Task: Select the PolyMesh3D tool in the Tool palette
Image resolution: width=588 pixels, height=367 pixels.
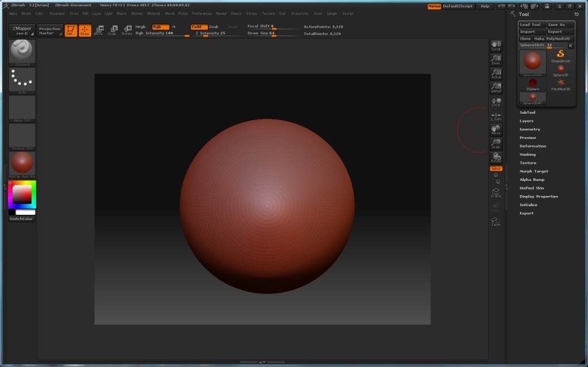Action: (x=560, y=82)
